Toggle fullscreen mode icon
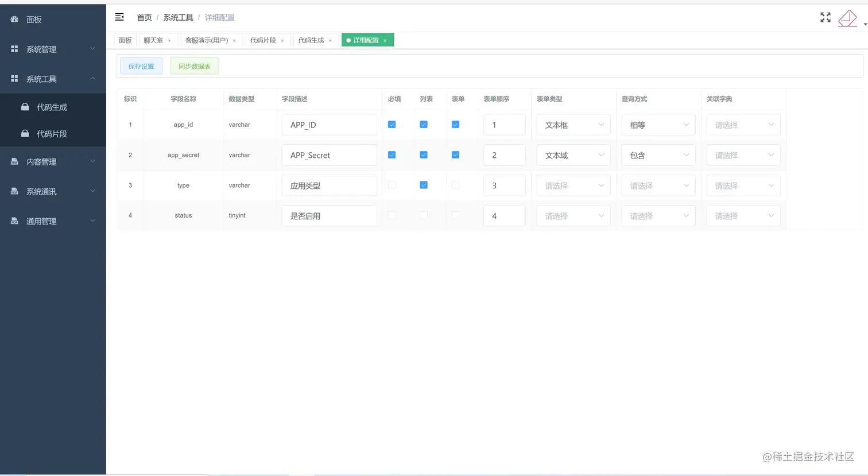This screenshot has height=476, width=868. [x=826, y=18]
